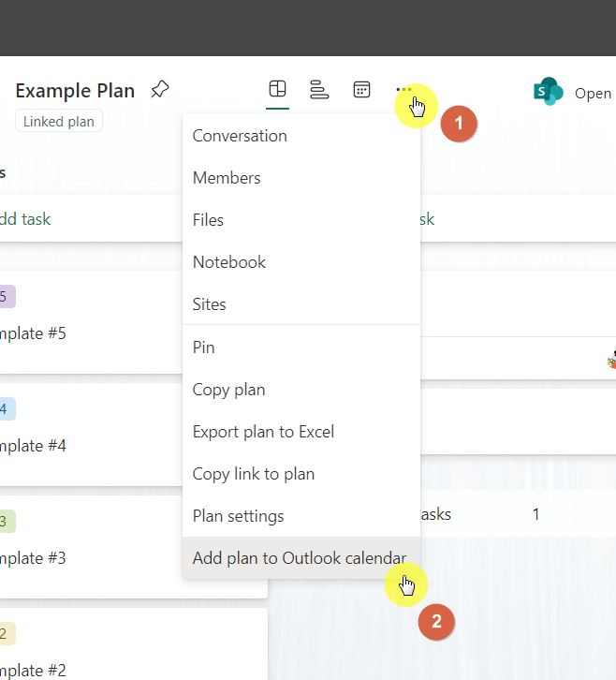
Task: Open the three-dot more options menu
Action: tap(403, 90)
